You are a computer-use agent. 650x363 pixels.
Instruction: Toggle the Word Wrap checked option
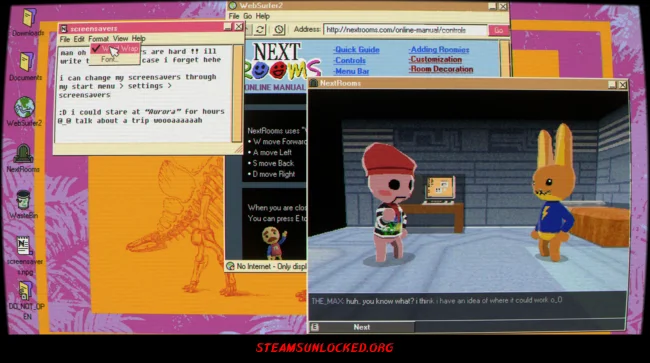115,48
